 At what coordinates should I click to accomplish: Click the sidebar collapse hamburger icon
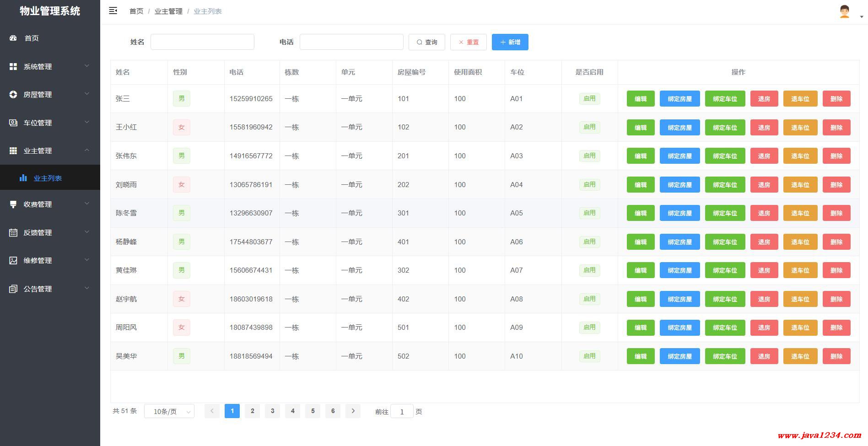coord(113,11)
